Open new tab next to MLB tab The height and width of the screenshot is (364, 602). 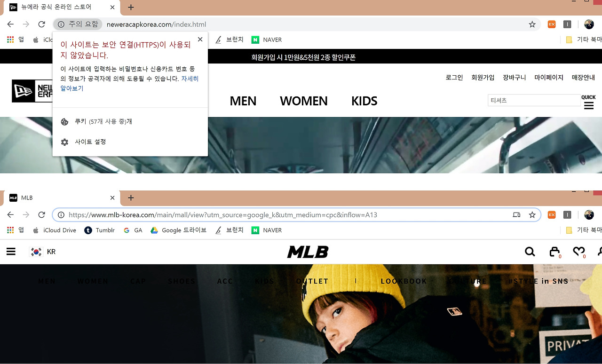(131, 198)
